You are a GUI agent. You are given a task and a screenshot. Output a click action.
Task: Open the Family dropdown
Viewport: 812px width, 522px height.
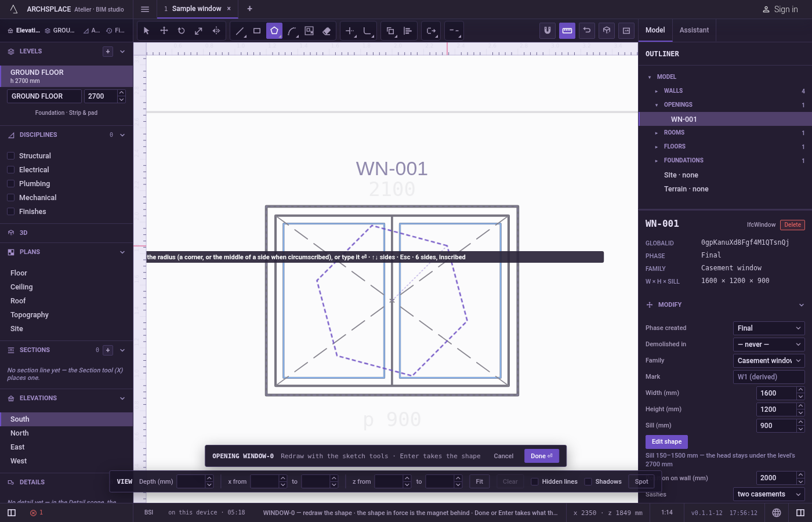coord(769,361)
